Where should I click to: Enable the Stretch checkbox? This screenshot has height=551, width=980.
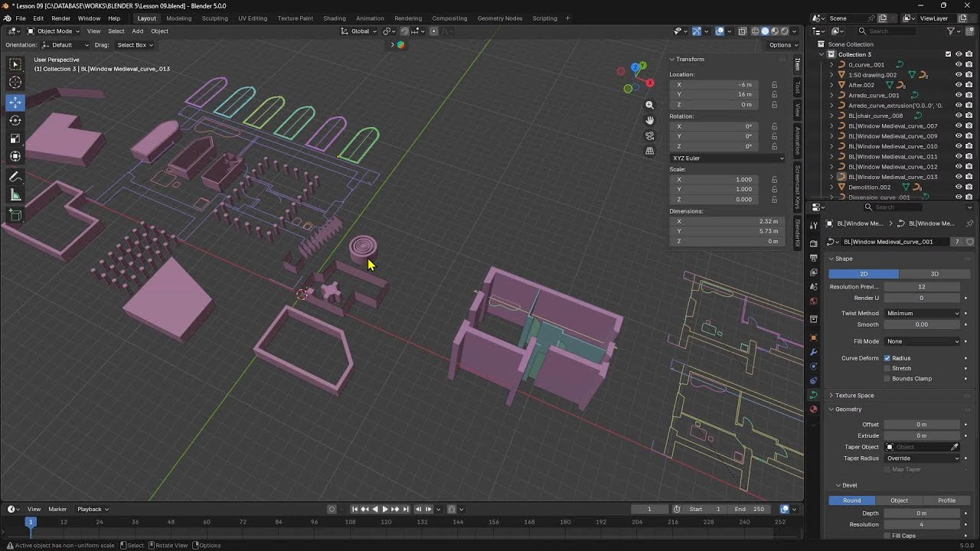[887, 368]
